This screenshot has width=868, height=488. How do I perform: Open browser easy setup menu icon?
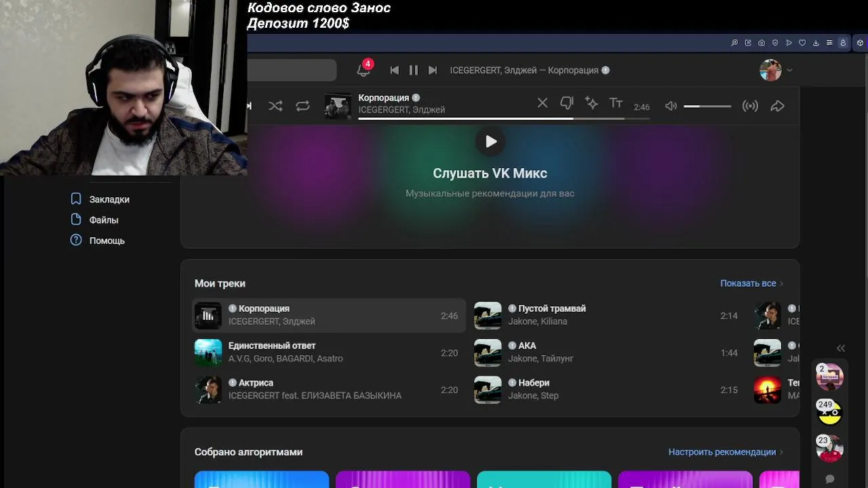tap(829, 43)
